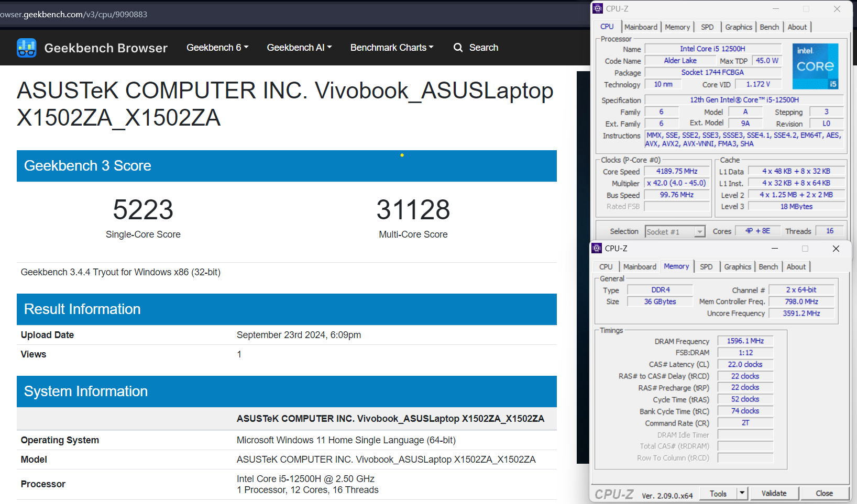This screenshot has width=857, height=504.
Task: Click the Multiplier value x 42.0
Action: (677, 183)
